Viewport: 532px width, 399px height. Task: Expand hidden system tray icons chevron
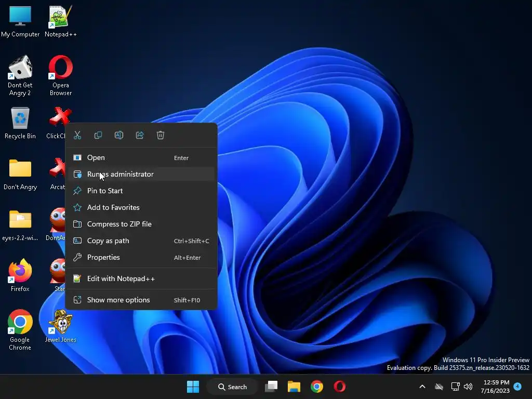pos(422,387)
